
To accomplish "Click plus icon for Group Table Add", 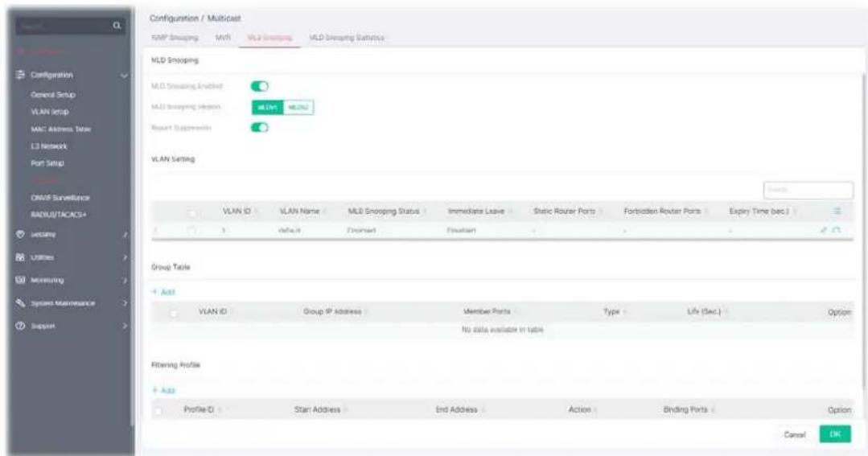I will (x=155, y=292).
